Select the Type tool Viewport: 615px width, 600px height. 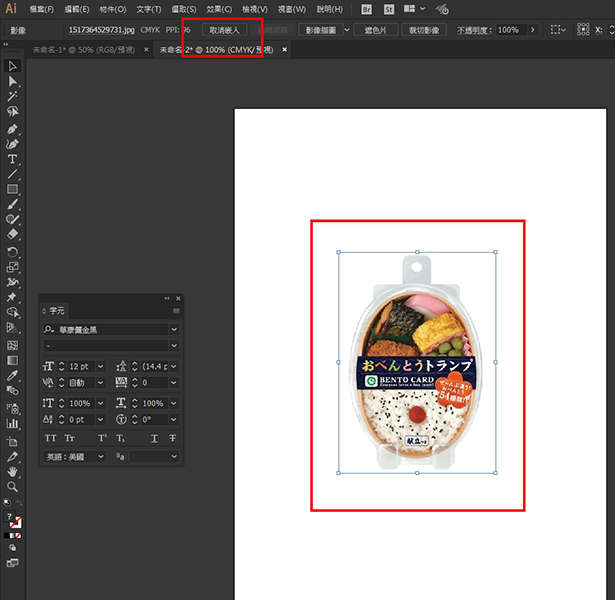pos(13,159)
